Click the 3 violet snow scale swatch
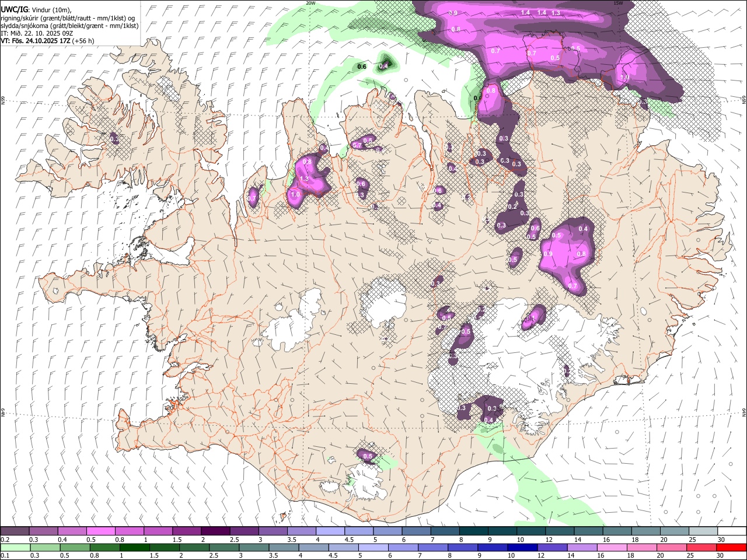This screenshot has height=560, width=747. (273, 531)
